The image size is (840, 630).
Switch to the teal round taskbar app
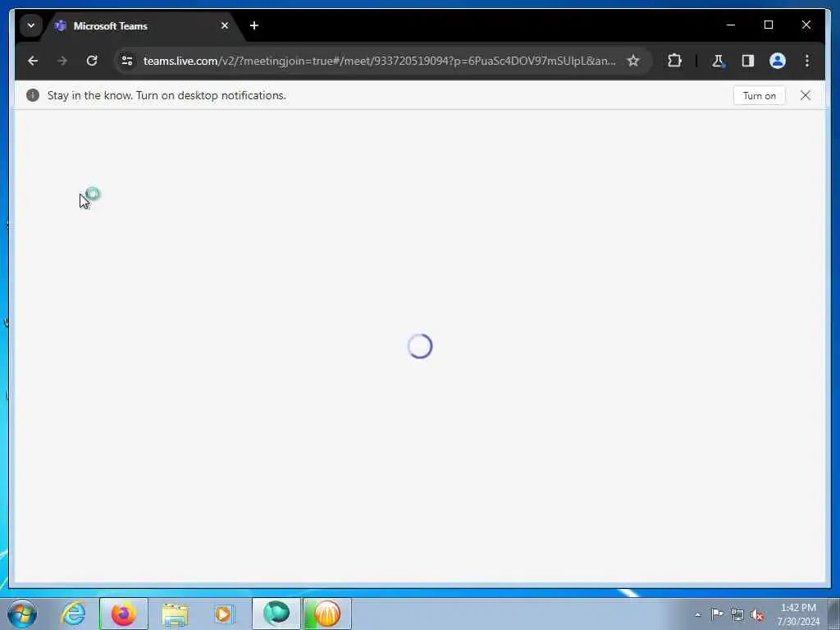(276, 614)
